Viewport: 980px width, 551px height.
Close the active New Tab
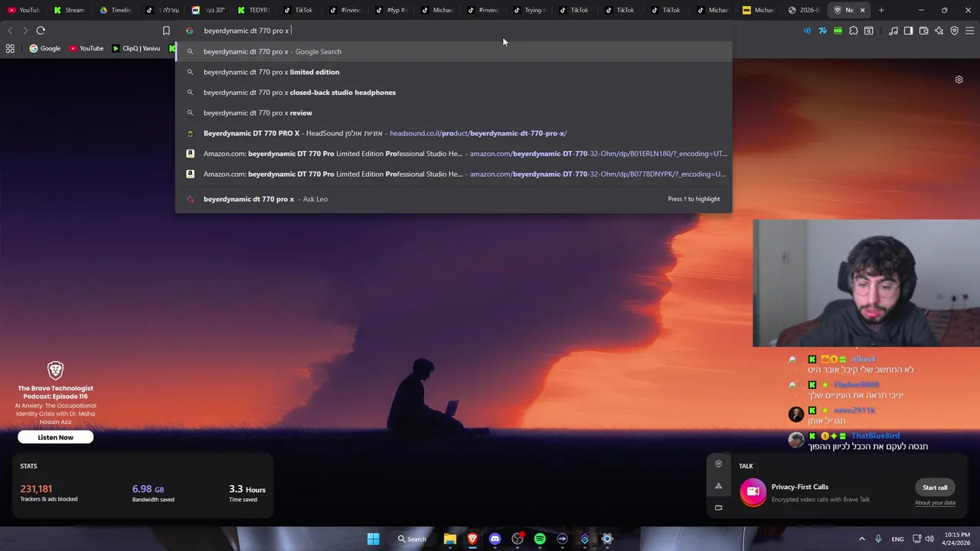coord(863,10)
